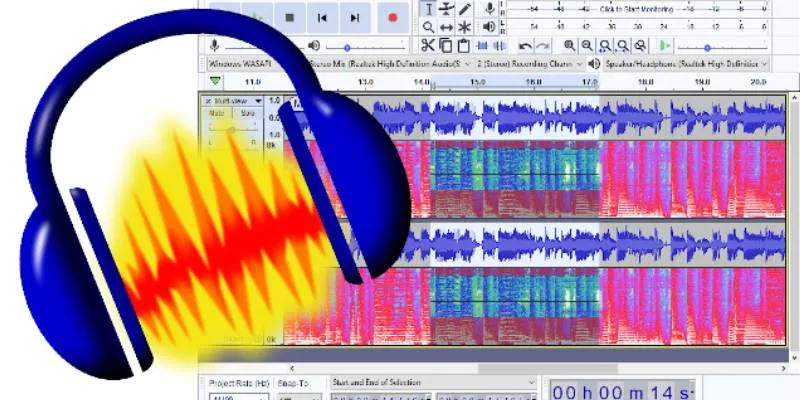The width and height of the screenshot is (800, 400).
Task: Click the microphone recording volume icon
Action: coord(215,46)
